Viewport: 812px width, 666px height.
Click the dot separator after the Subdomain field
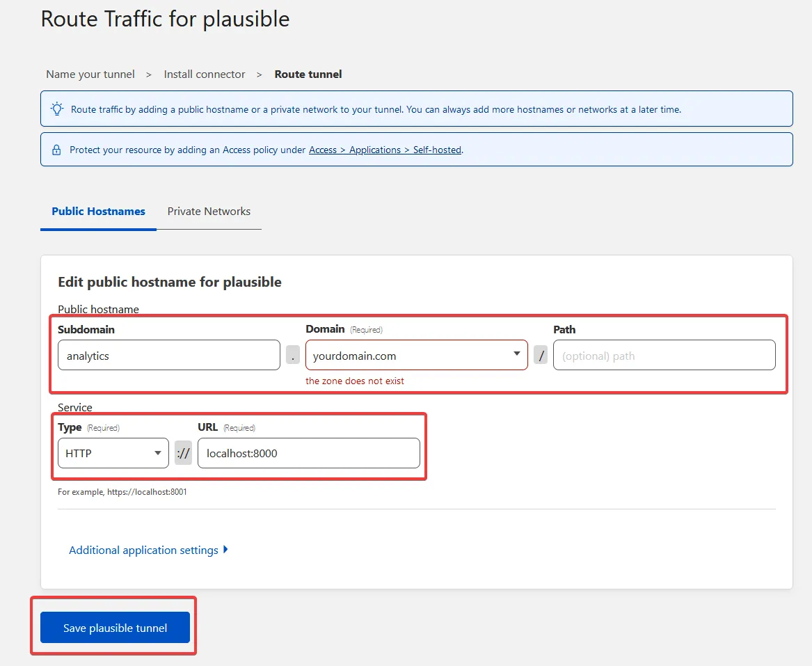pos(292,355)
